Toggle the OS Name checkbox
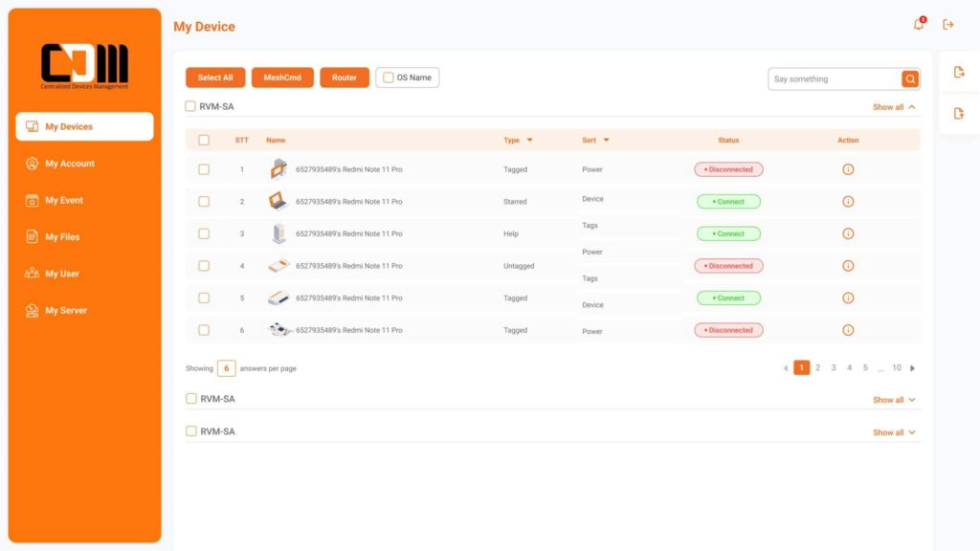Screen dimensions: 980x551 coord(389,77)
